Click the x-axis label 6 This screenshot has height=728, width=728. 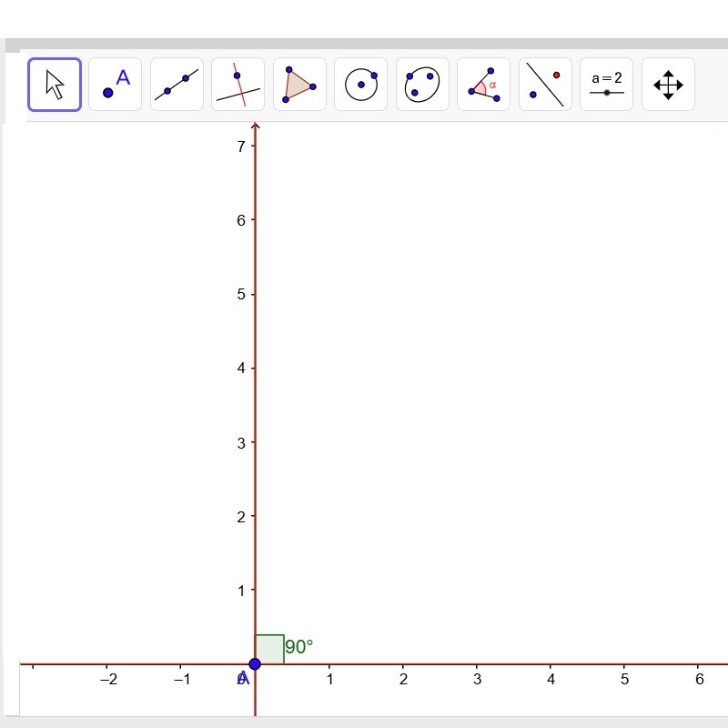[x=699, y=679]
